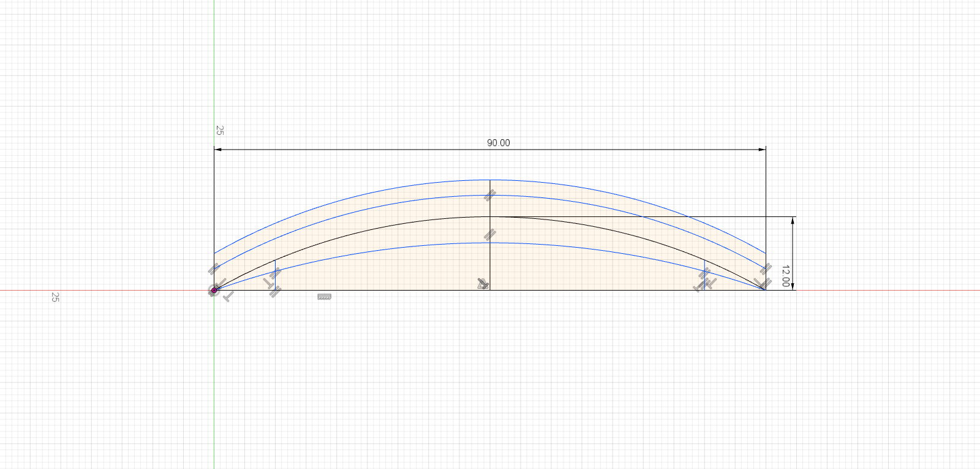The image size is (980, 469).
Task: Select parallel glyph on centerline below black arc
Action: point(489,234)
